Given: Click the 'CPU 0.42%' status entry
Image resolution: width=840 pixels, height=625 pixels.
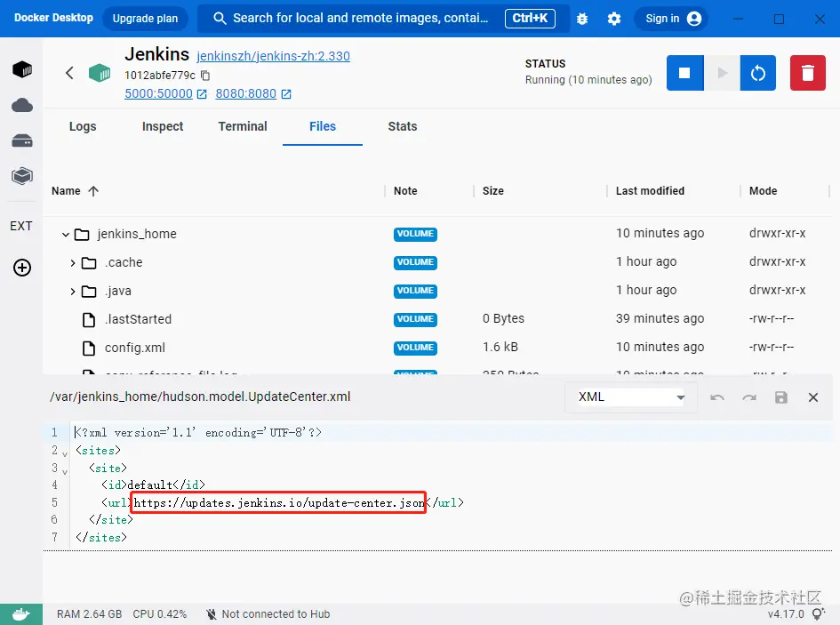Looking at the screenshot, I should pos(160,614).
